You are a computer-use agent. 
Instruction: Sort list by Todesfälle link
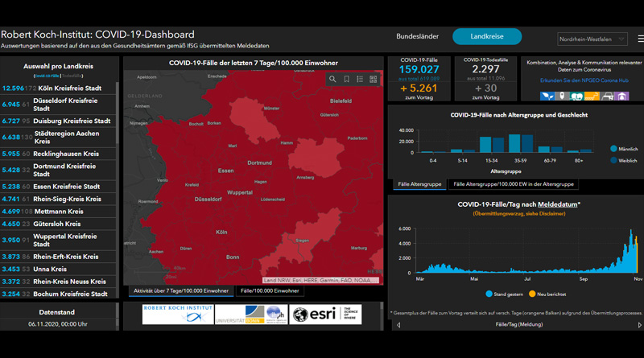click(x=72, y=76)
